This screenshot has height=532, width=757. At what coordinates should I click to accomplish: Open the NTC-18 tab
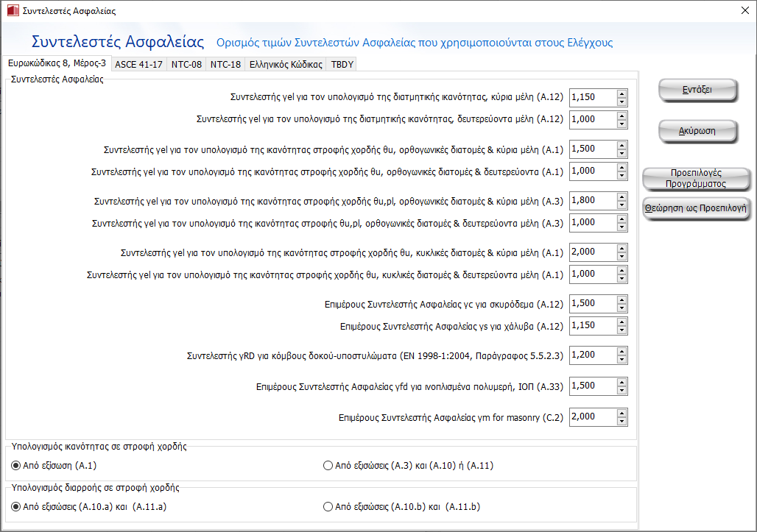225,64
